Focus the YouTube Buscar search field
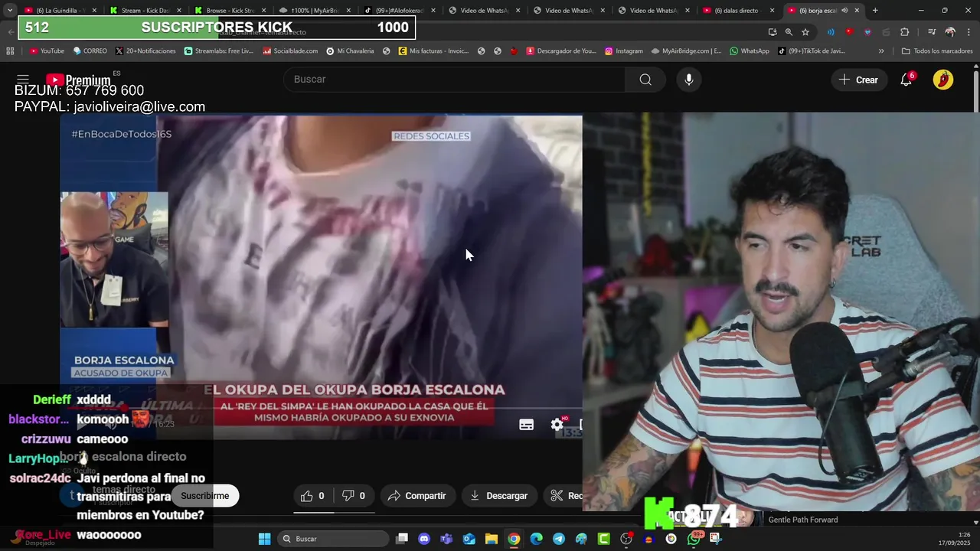Image resolution: width=980 pixels, height=551 pixels. [454, 80]
